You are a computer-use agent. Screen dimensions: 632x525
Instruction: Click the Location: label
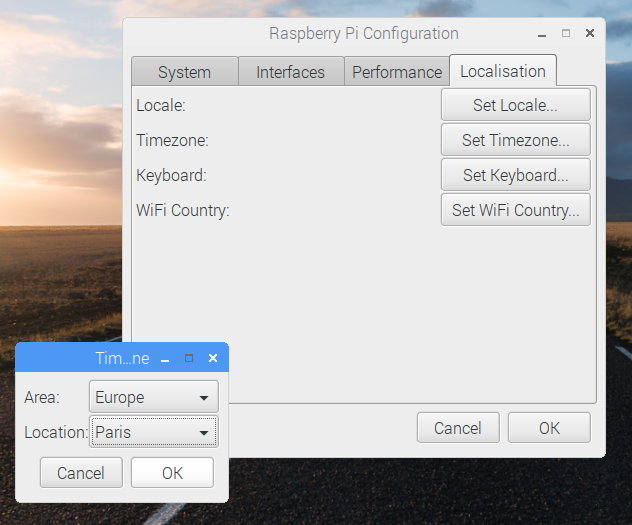pyautogui.click(x=56, y=433)
